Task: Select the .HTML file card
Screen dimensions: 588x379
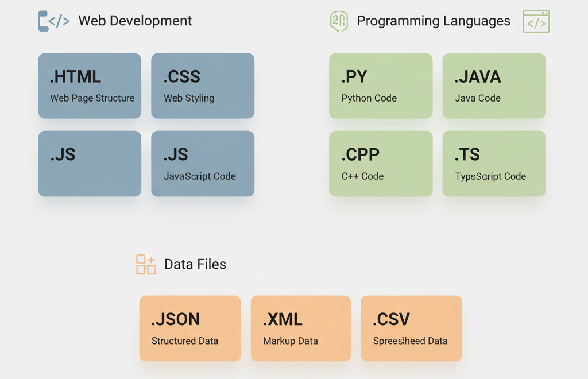Action: coord(89,86)
